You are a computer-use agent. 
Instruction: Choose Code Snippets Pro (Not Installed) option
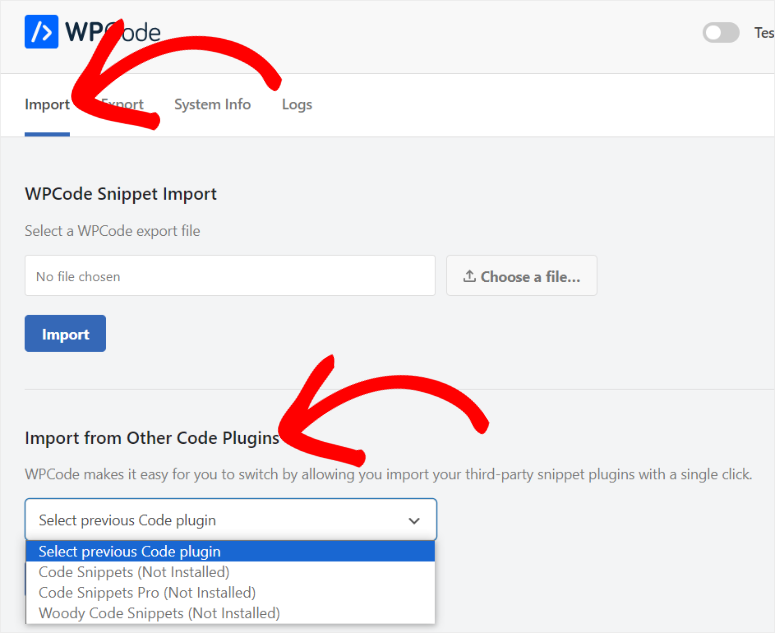coord(231,592)
